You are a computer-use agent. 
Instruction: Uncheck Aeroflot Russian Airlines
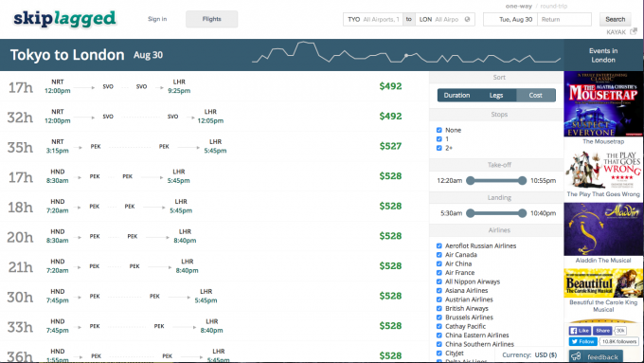pyautogui.click(x=439, y=245)
